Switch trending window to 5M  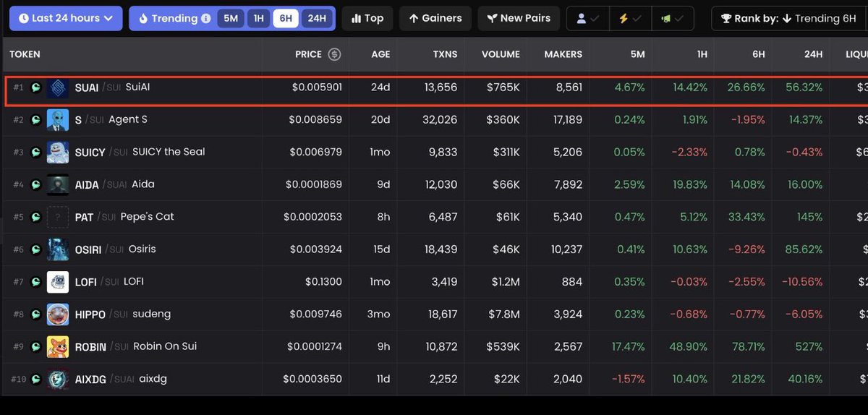(x=231, y=18)
